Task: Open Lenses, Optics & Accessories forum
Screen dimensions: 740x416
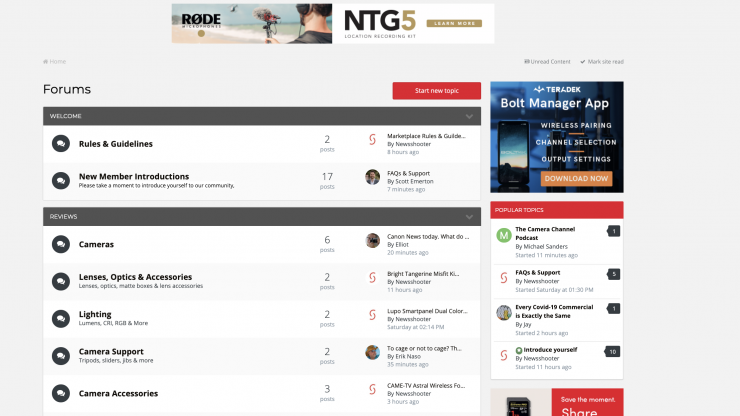Action: (x=135, y=277)
